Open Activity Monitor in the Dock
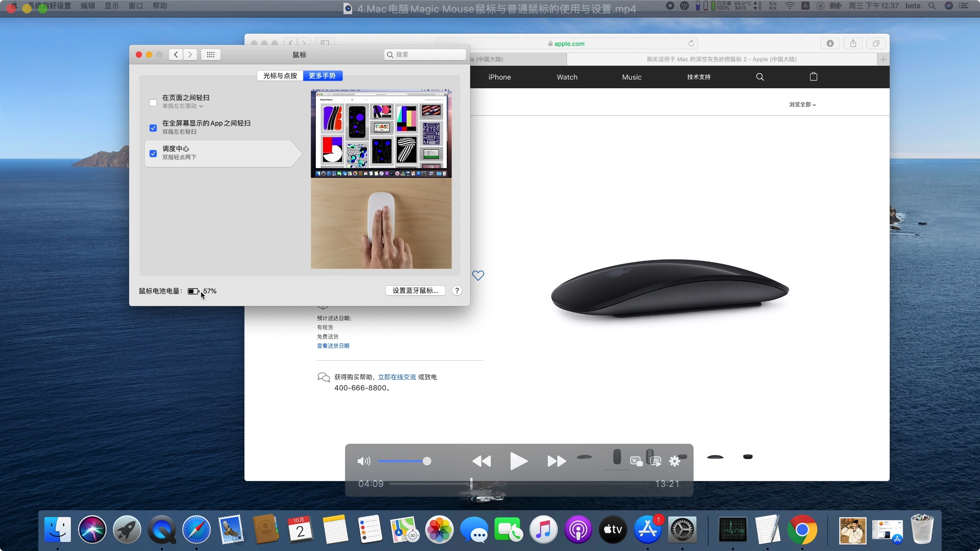980x551 pixels. [733, 530]
